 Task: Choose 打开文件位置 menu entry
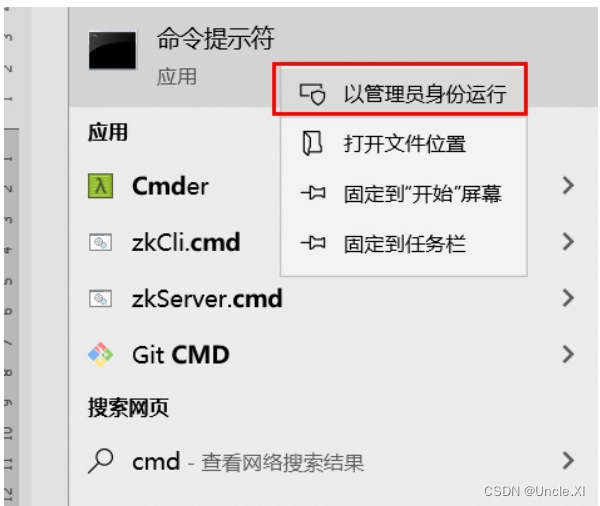[x=404, y=144]
